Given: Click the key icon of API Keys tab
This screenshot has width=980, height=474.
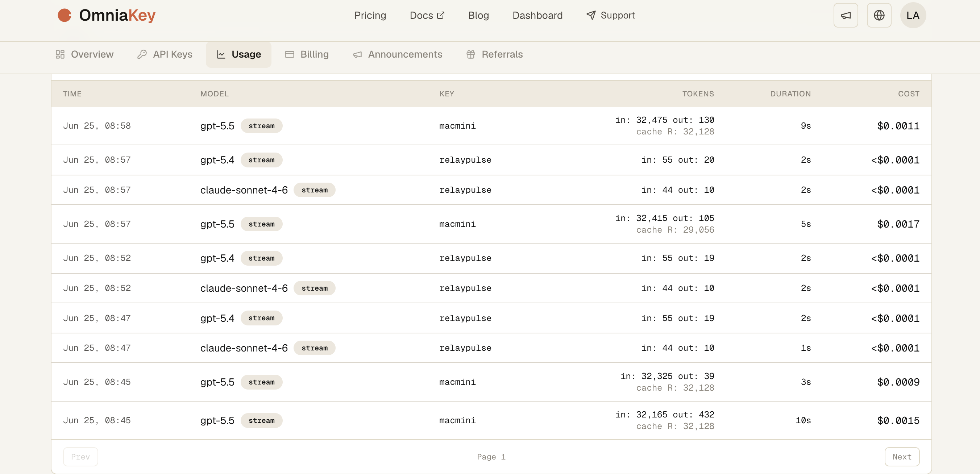Looking at the screenshot, I should click(142, 54).
